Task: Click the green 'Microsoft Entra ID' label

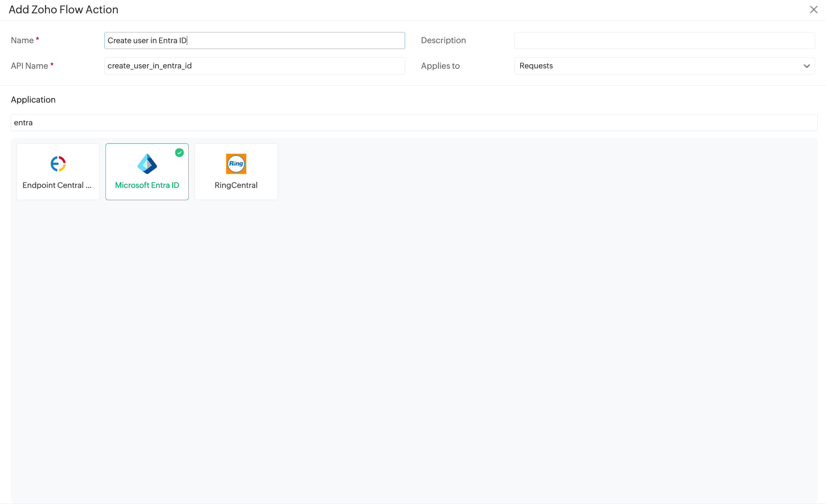Action: (x=147, y=185)
